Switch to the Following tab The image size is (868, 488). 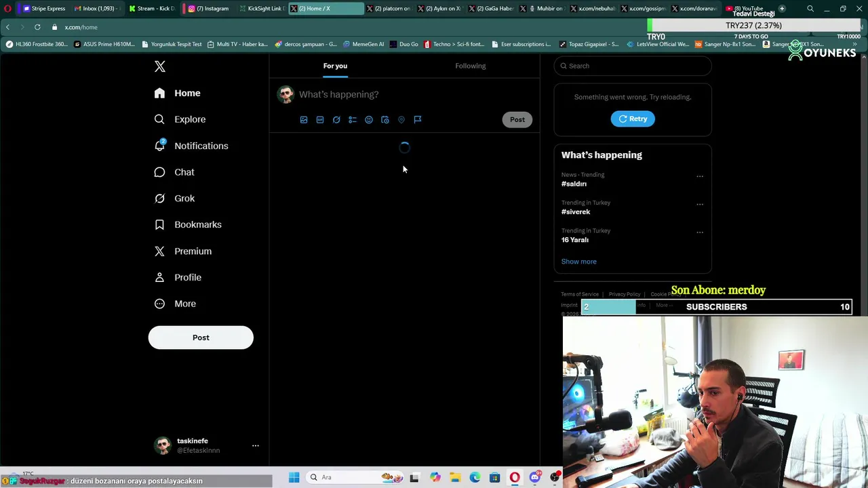point(471,66)
